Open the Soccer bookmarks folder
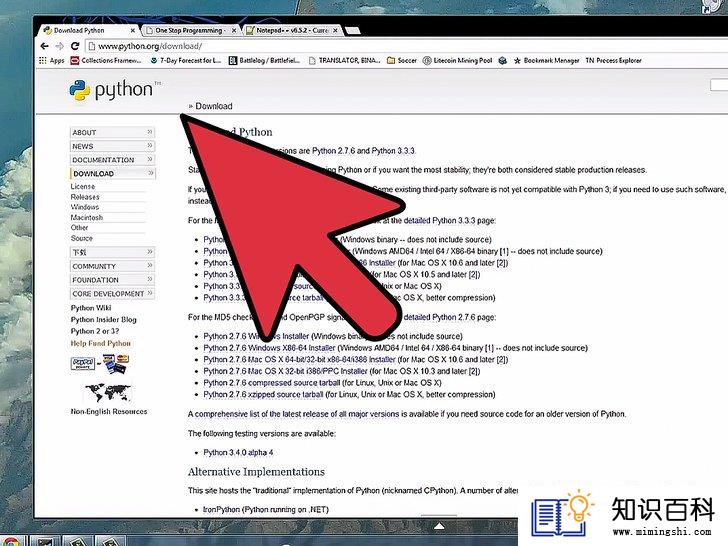Screen dimensions: 728x546 [402, 60]
